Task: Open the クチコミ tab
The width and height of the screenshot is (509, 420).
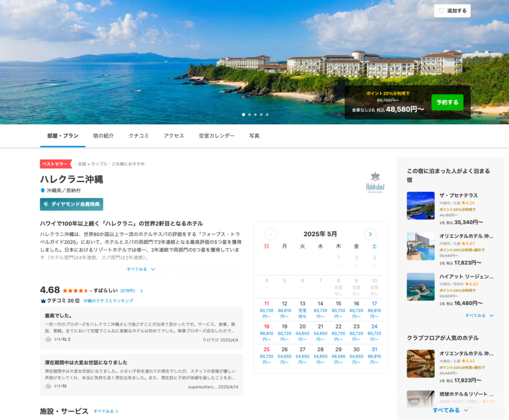Action: (x=139, y=136)
